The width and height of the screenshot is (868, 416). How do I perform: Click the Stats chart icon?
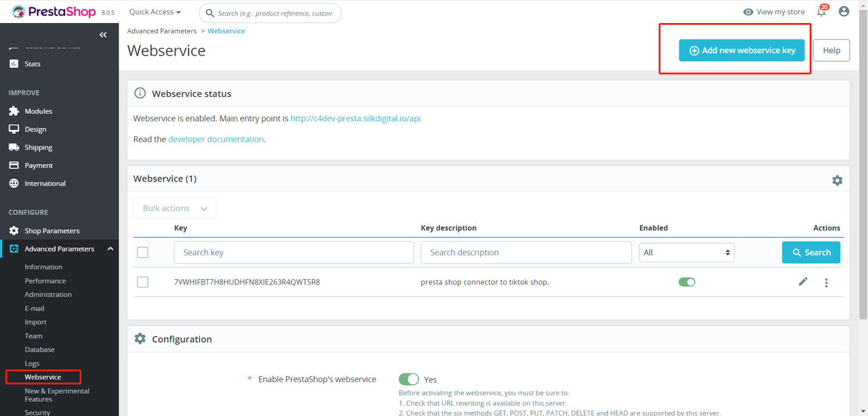14,64
